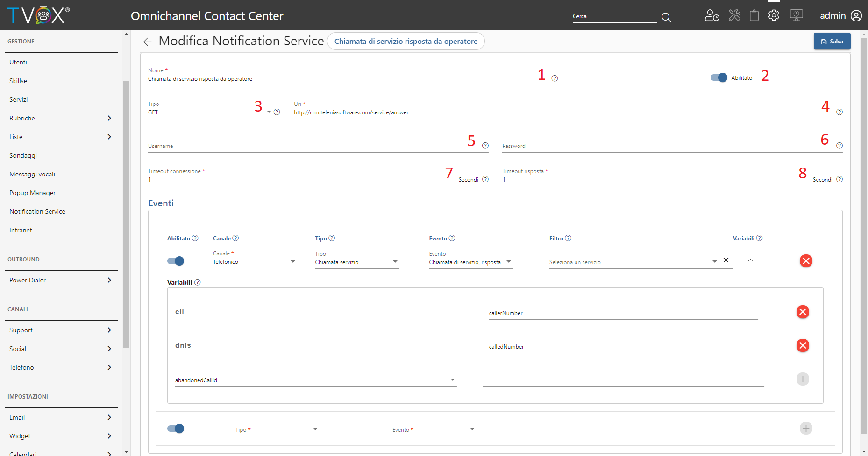The height and width of the screenshot is (456, 868).
Task: Toggle the new event row switch
Action: click(176, 428)
